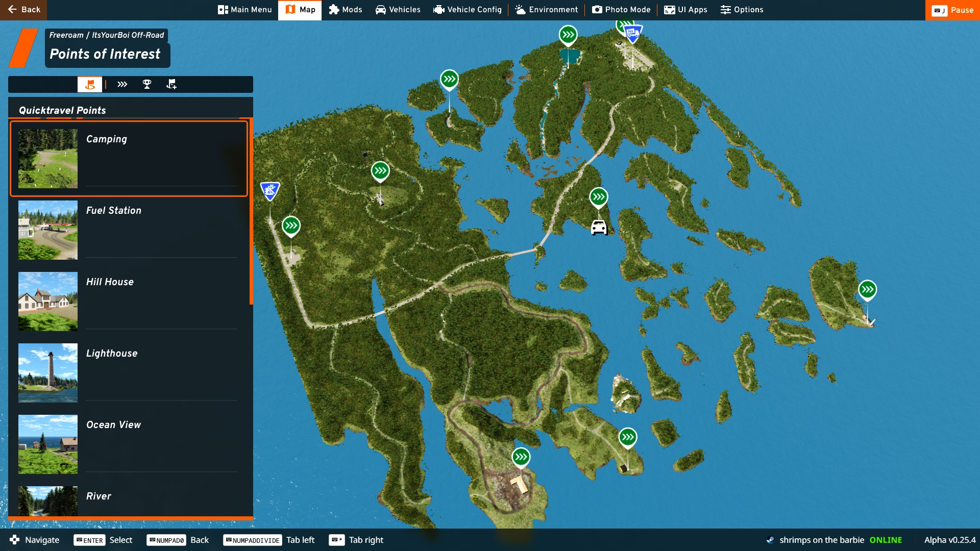Click the orange Pause button
The image size is (980, 551).
coord(952,10)
